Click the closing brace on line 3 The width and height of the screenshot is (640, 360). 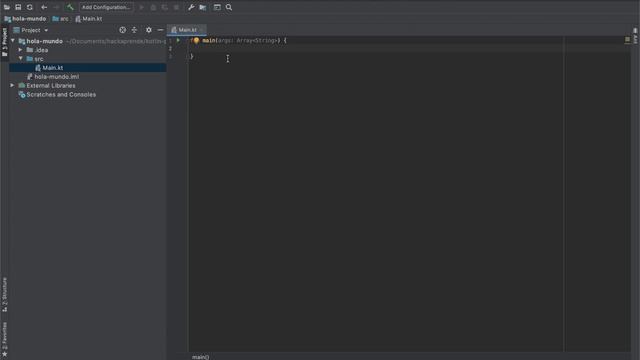click(192, 57)
